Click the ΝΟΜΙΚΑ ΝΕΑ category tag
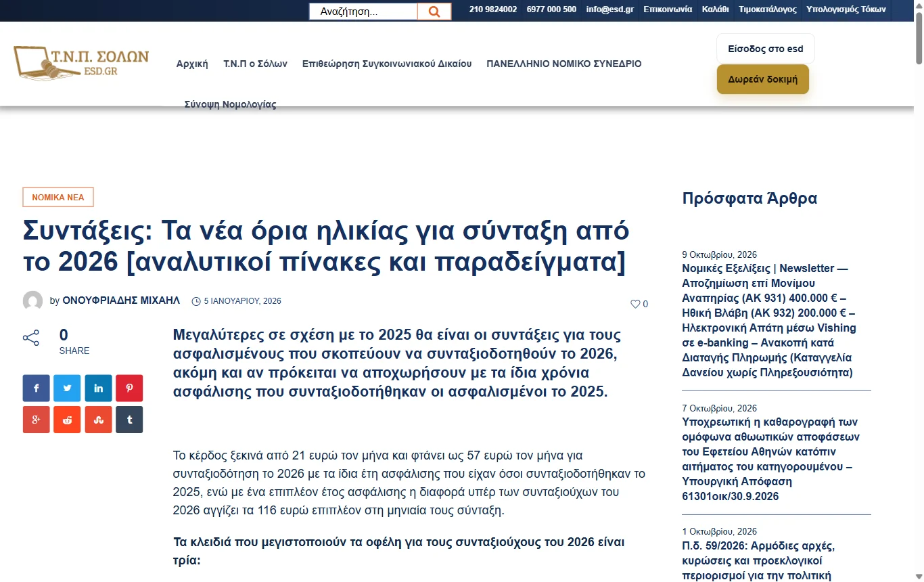Viewport: 924px width, 582px height. pos(58,198)
